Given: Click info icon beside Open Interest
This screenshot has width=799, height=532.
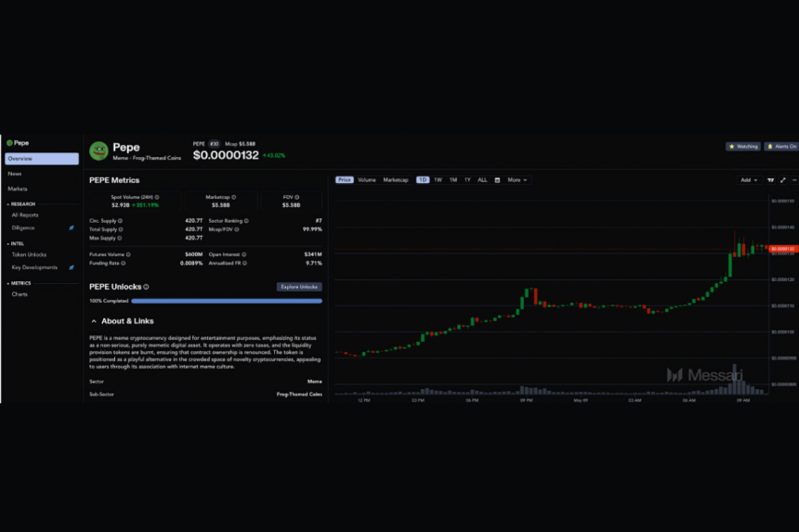Looking at the screenshot, I should coord(244,254).
